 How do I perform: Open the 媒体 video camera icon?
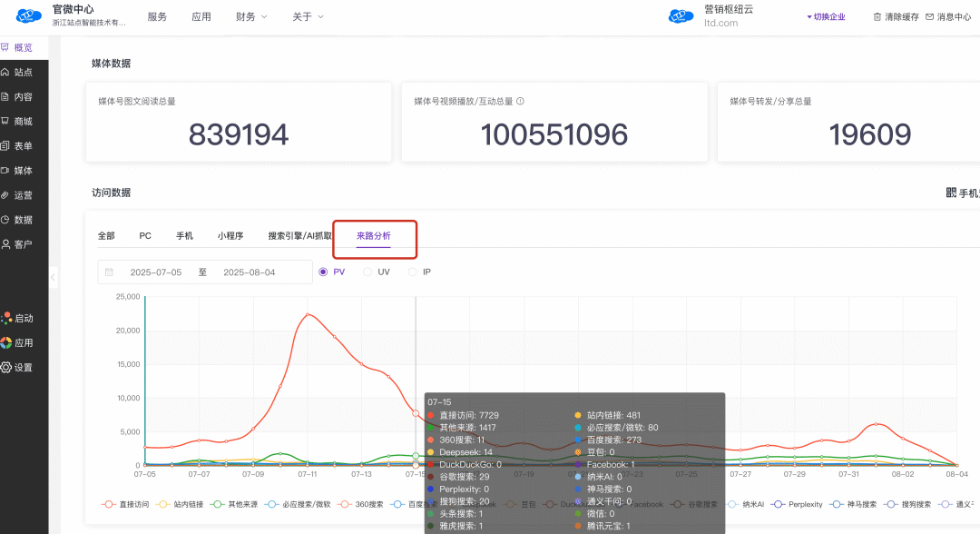(5, 170)
